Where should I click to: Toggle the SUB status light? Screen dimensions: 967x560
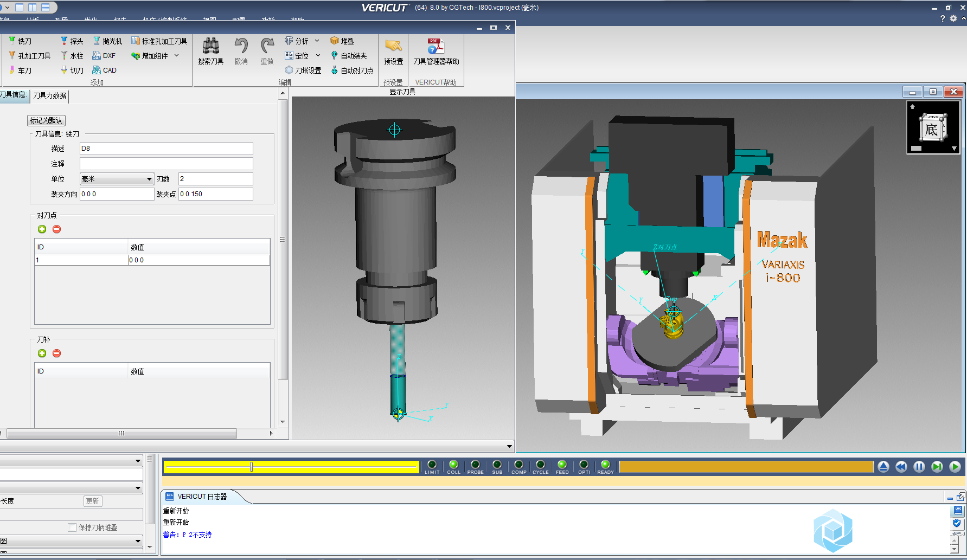click(x=497, y=465)
